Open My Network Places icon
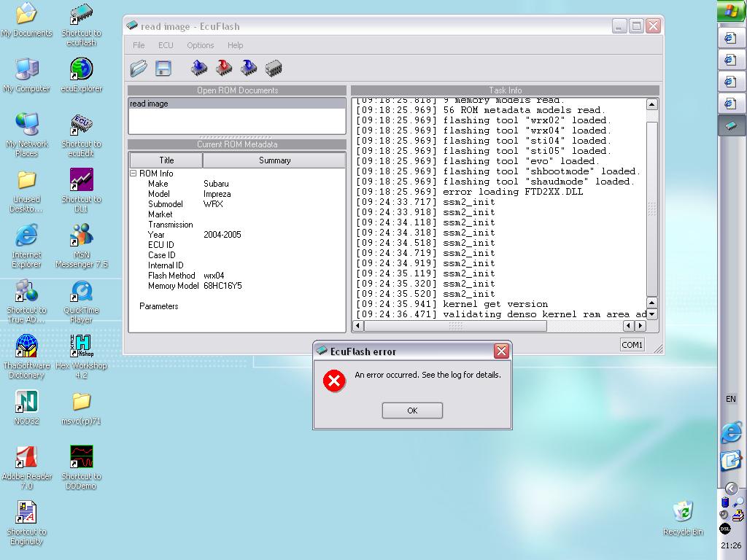This screenshot has width=747, height=560. (x=26, y=136)
